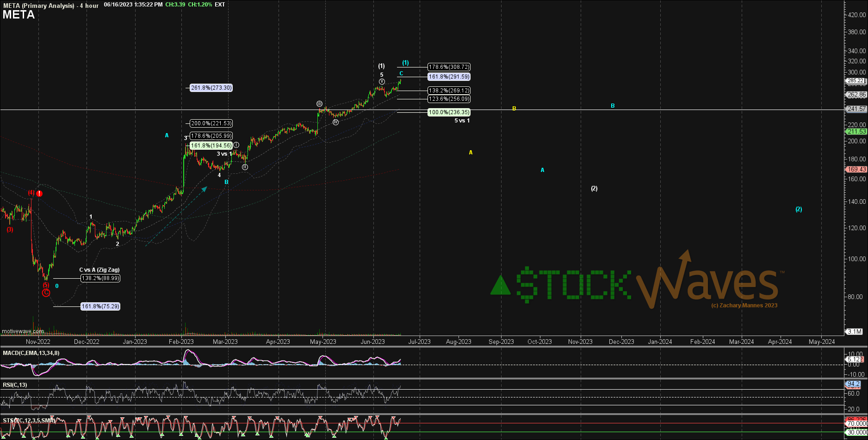
Task: Click the Feb-2023 date axis label
Action: 181,342
